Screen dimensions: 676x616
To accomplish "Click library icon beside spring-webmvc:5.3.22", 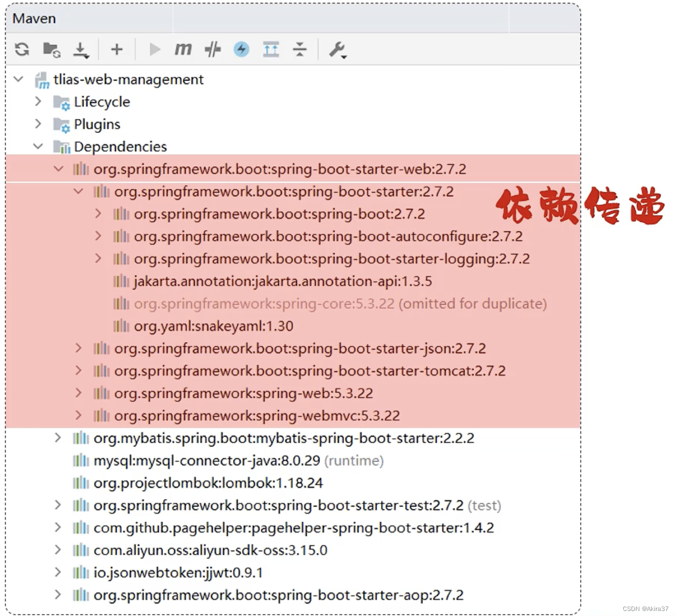I will click(x=101, y=415).
